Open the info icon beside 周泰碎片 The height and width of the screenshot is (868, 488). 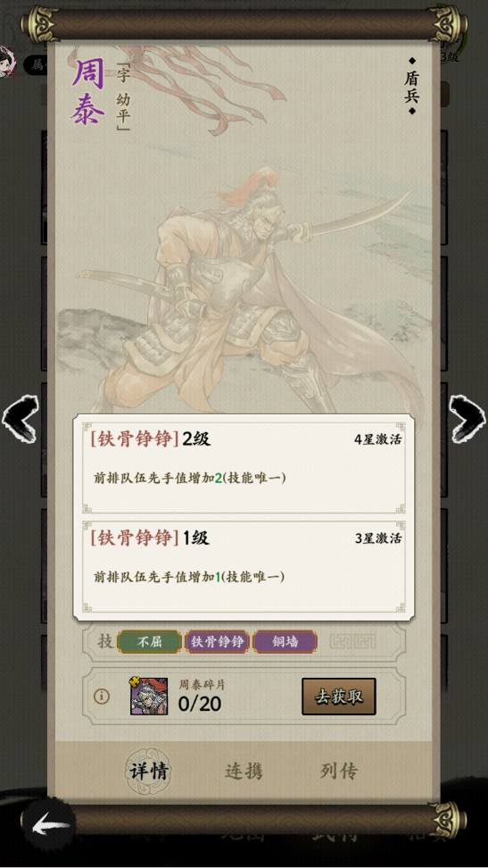tap(101, 697)
